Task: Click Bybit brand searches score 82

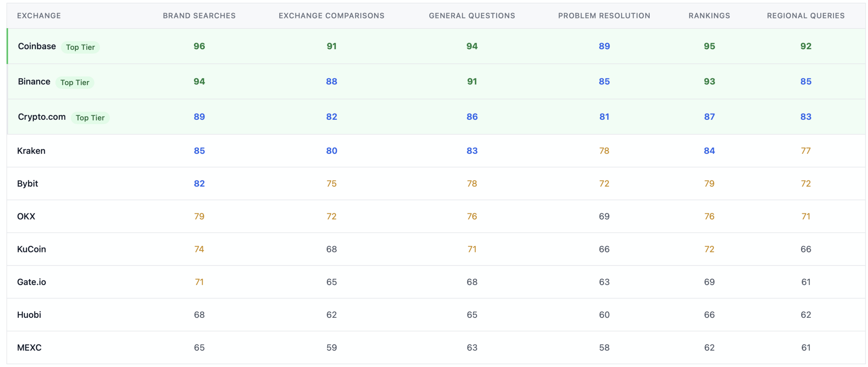Action: 199,183
